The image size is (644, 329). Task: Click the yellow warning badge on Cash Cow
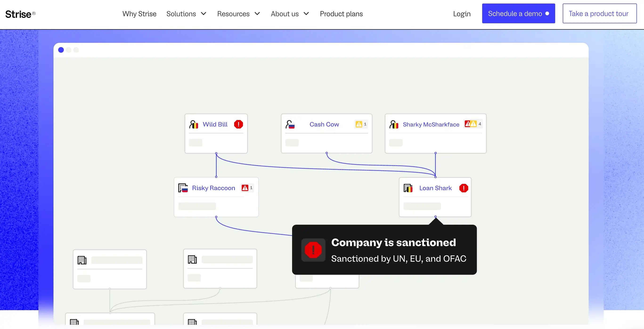(x=361, y=124)
